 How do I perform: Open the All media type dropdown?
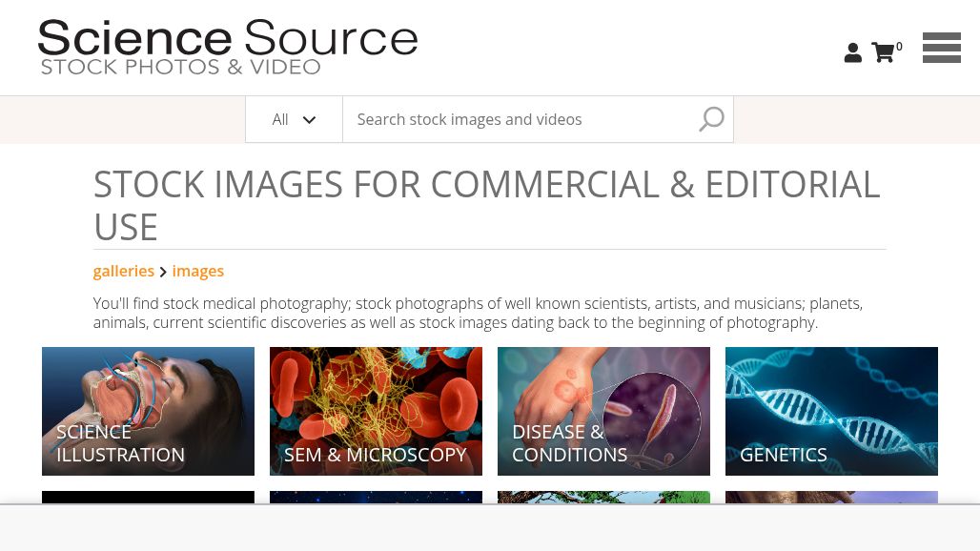(294, 119)
